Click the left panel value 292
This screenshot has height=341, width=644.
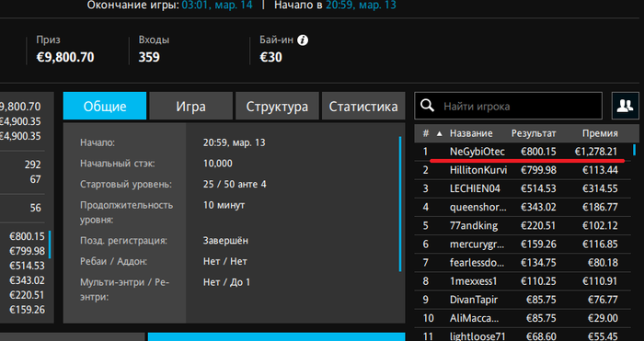coord(32,165)
